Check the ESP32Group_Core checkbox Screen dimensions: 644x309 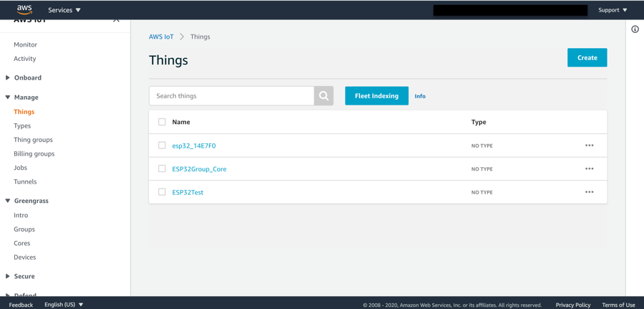coord(162,168)
